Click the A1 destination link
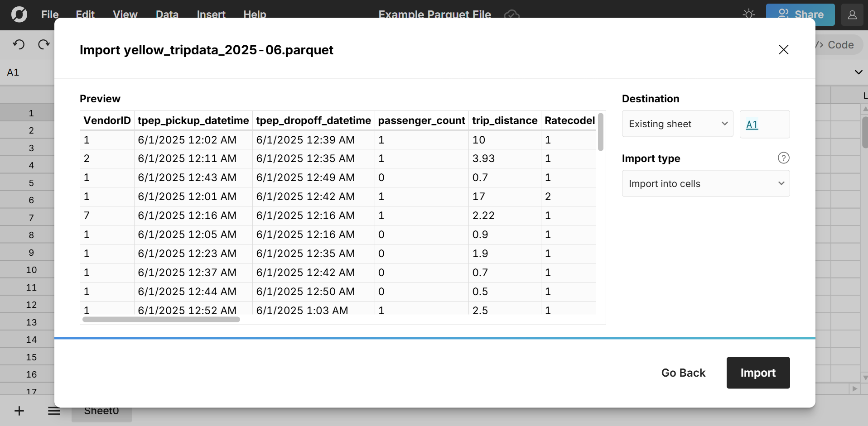This screenshot has height=426, width=868. pyautogui.click(x=752, y=124)
